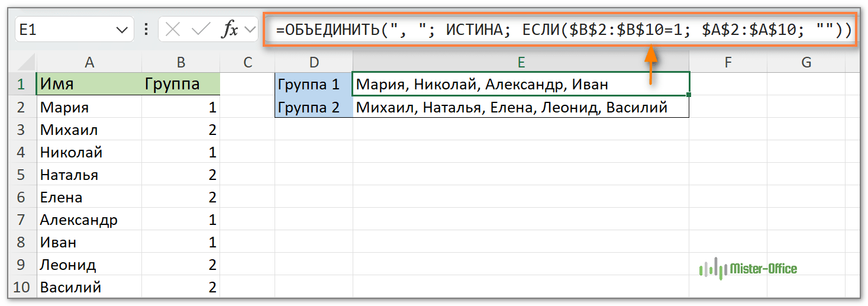This screenshot has height=306, width=868.
Task: Select row 7 header
Action: 22,220
